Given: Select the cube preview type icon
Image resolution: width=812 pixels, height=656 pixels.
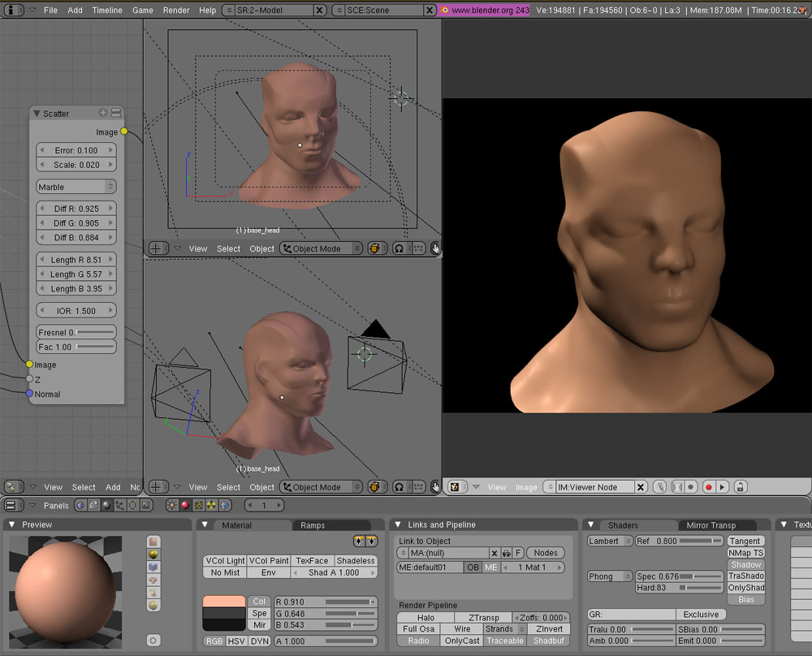Looking at the screenshot, I should coord(153,568).
